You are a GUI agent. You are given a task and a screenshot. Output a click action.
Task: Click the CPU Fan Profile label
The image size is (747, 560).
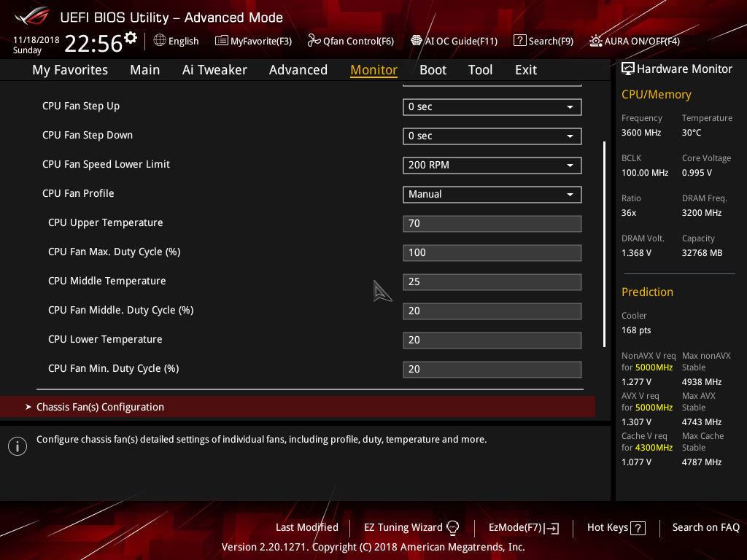[x=78, y=193]
